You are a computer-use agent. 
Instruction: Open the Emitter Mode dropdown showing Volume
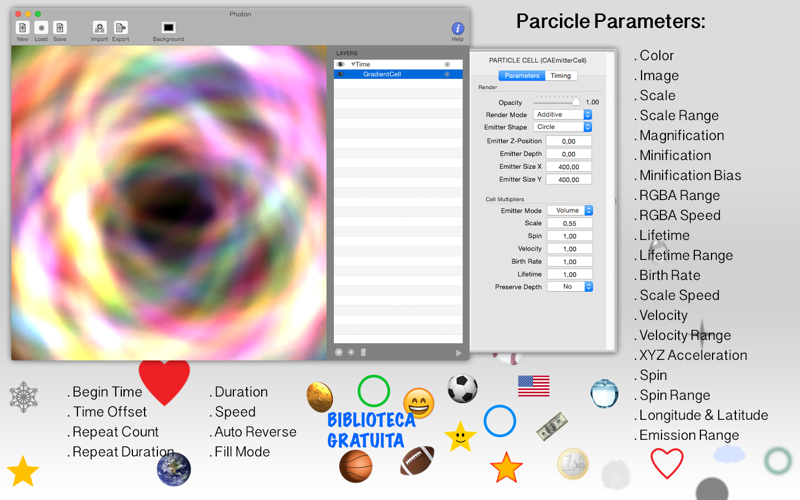(570, 211)
